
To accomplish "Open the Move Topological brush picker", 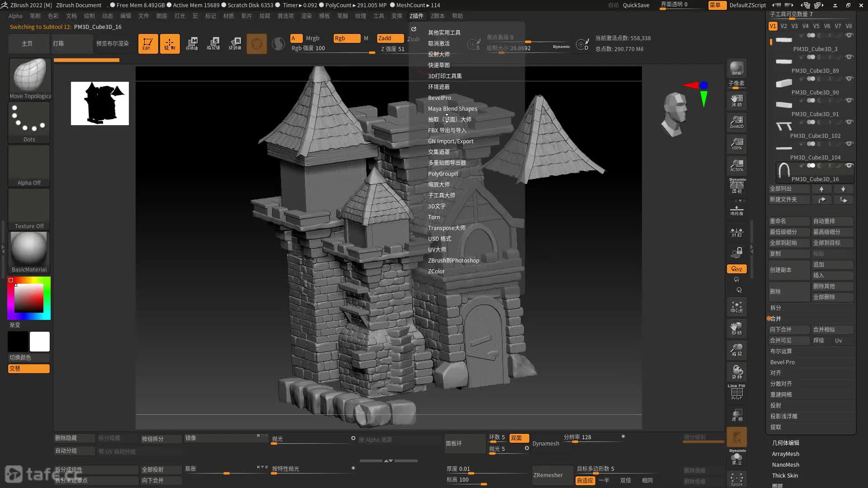I will [x=29, y=79].
